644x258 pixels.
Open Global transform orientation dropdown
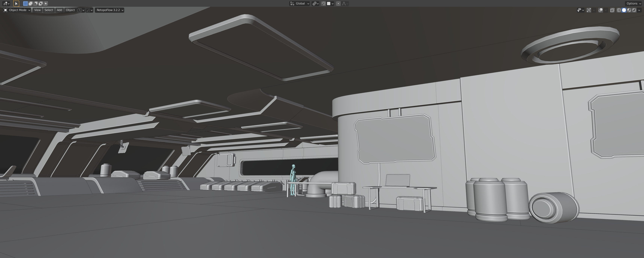click(x=300, y=4)
